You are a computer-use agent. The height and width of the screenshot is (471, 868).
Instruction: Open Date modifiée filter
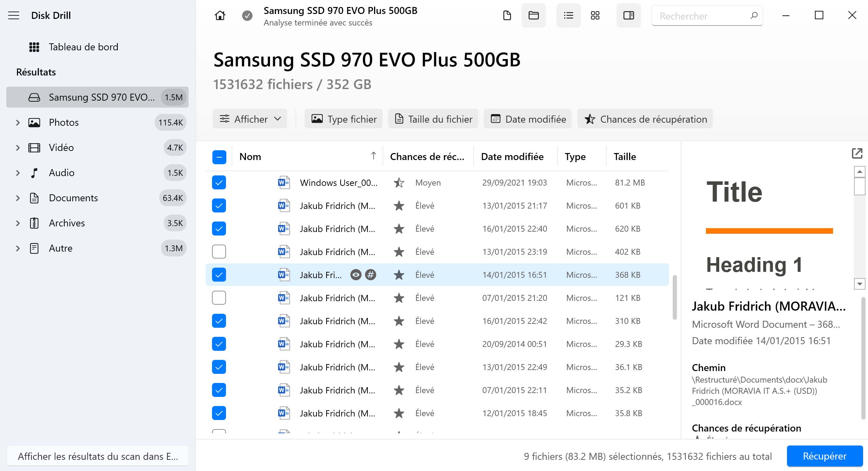pyautogui.click(x=528, y=119)
